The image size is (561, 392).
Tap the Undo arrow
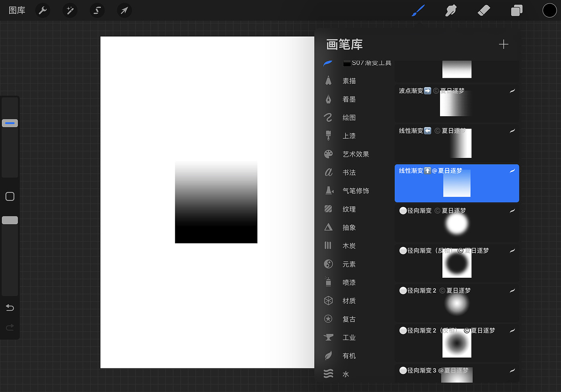[x=10, y=307]
